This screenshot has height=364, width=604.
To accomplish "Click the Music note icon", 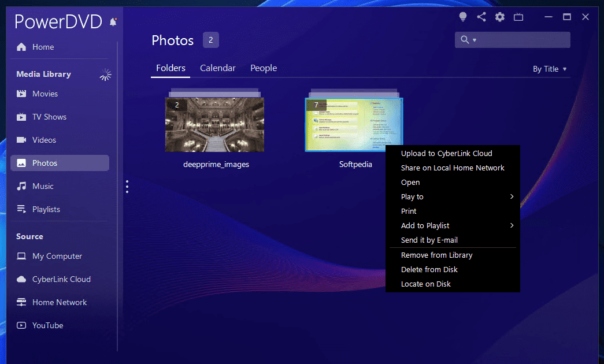I will [x=21, y=186].
